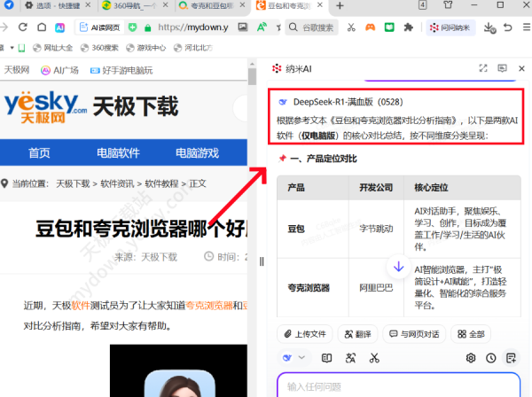Open chat history clock icon
Viewport: 532px width, 397px height.
pos(491,358)
